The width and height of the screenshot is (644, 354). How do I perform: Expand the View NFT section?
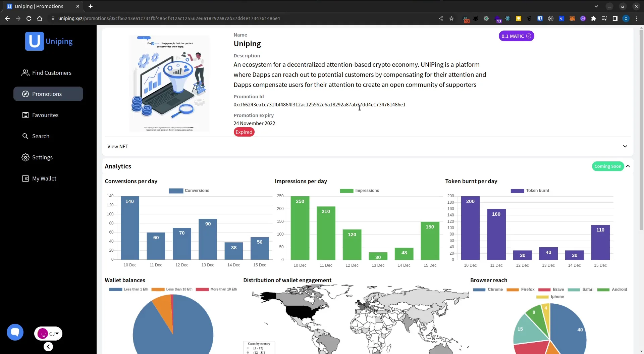368,146
